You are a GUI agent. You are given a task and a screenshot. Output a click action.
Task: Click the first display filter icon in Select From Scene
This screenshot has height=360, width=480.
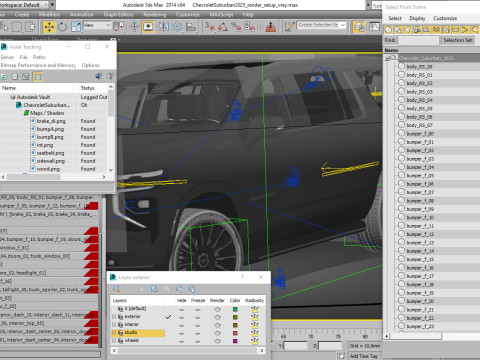pos(388,30)
